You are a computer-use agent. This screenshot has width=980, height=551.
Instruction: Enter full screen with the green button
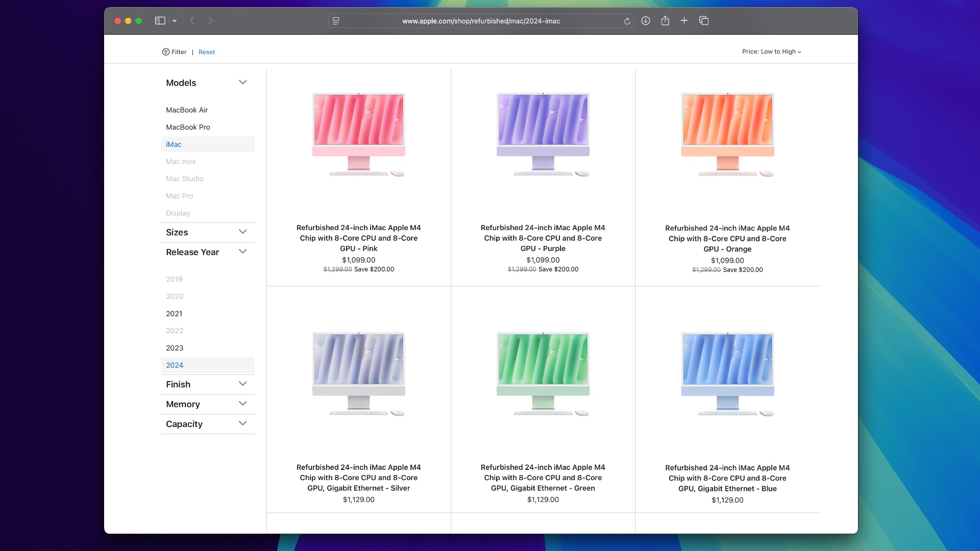[138, 21]
